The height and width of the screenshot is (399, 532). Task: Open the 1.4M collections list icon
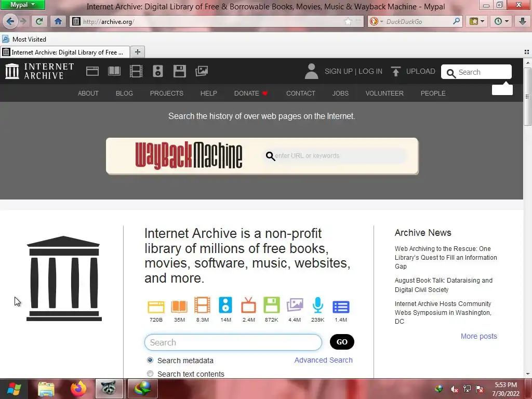[x=341, y=307]
